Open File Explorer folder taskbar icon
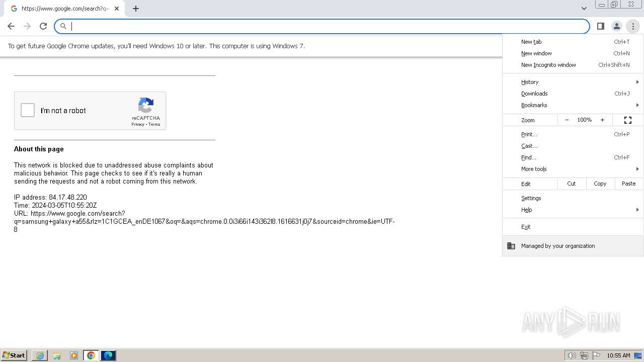The image size is (644, 362). [x=57, y=355]
